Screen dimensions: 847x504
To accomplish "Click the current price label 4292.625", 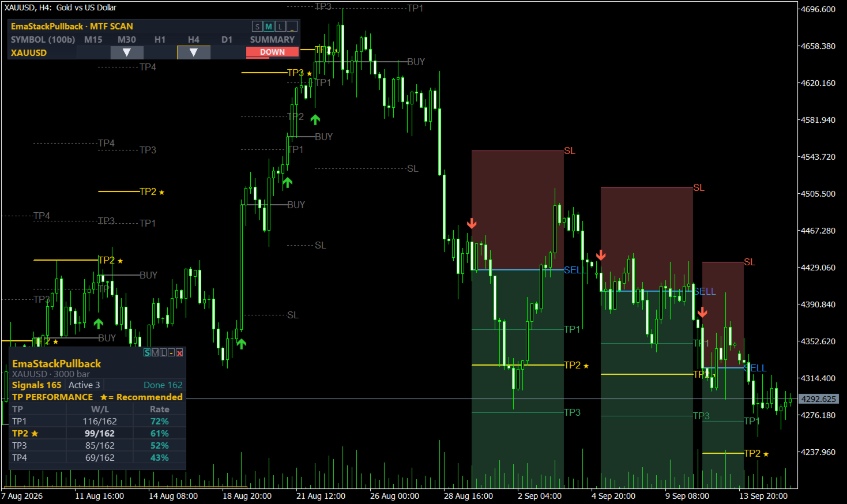I will point(819,399).
